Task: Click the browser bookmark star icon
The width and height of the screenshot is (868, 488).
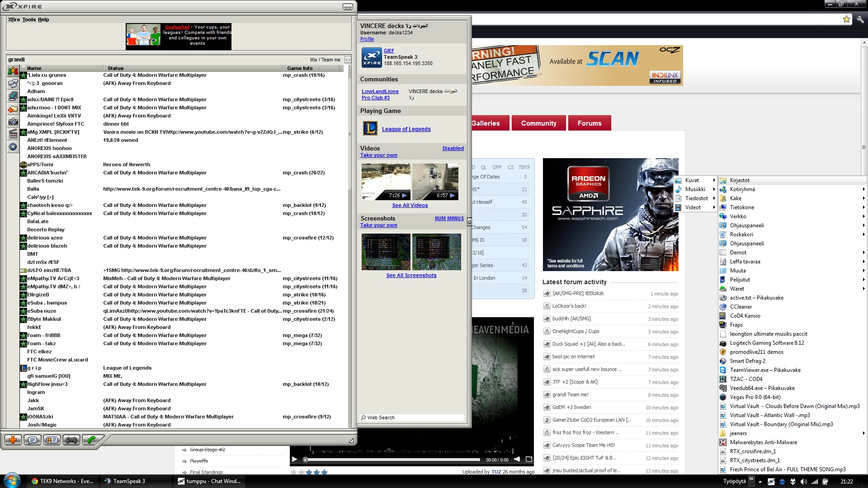Action: coord(846,19)
